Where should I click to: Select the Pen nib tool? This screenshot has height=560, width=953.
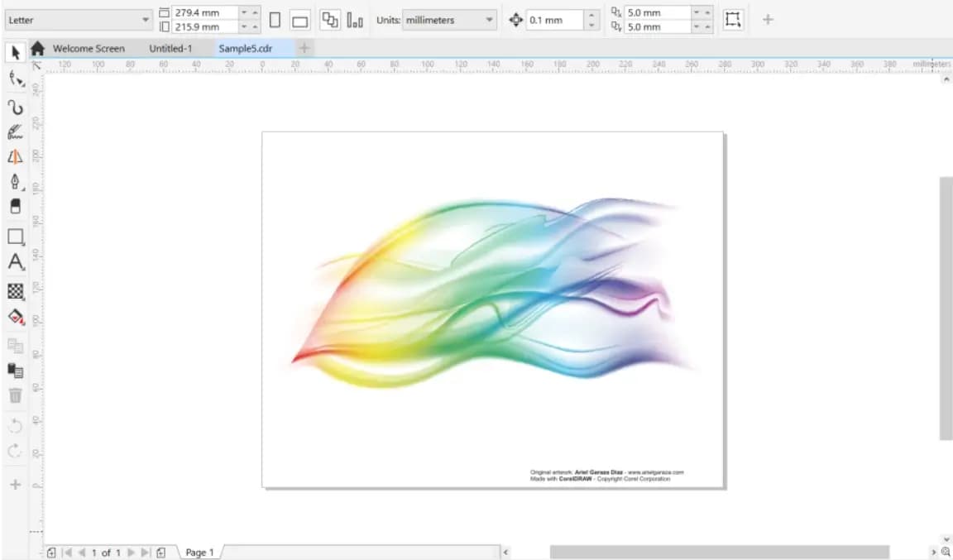15,182
